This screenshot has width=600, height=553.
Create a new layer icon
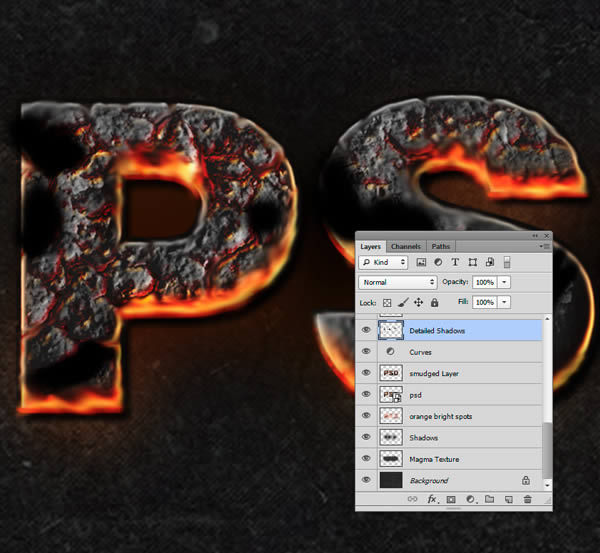coord(509,499)
